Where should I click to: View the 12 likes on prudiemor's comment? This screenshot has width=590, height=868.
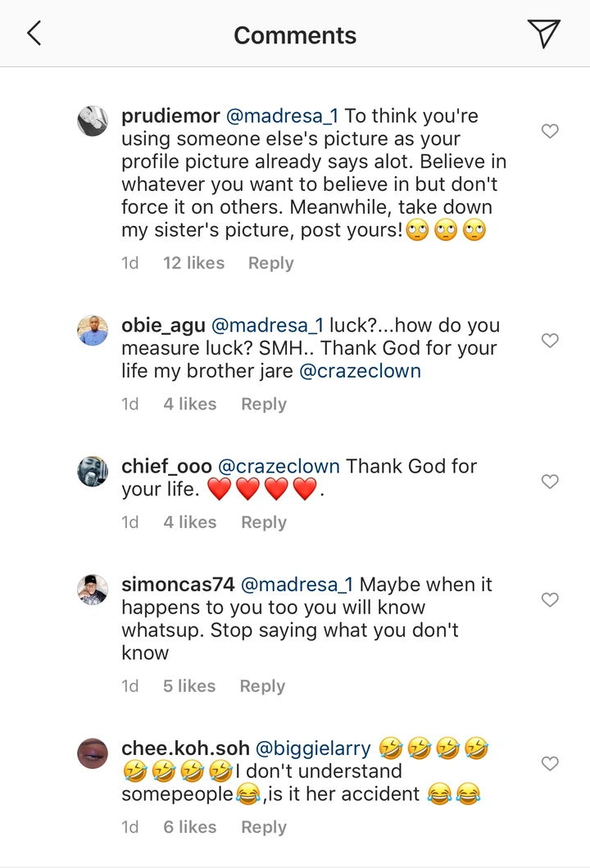point(193,263)
